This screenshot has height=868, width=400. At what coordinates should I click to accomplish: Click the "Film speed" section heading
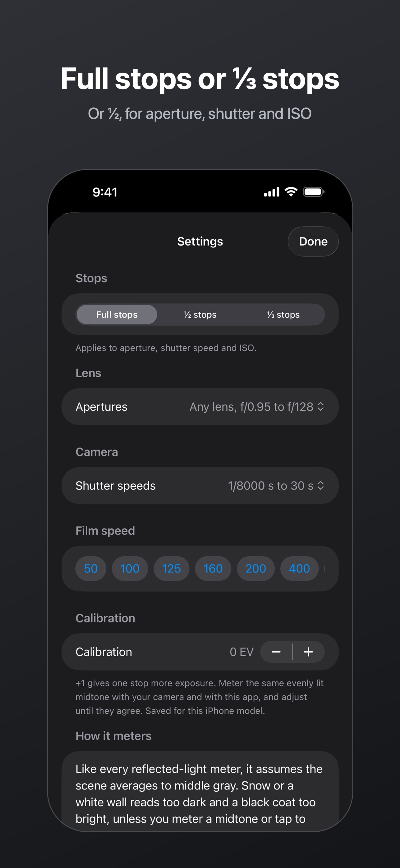pyautogui.click(x=105, y=531)
